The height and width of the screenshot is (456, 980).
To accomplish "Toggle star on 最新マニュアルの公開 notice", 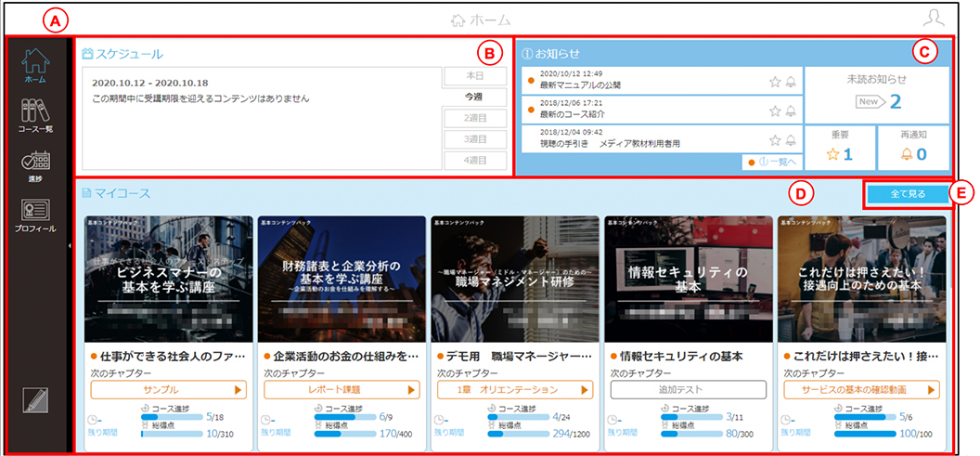I will point(775,82).
